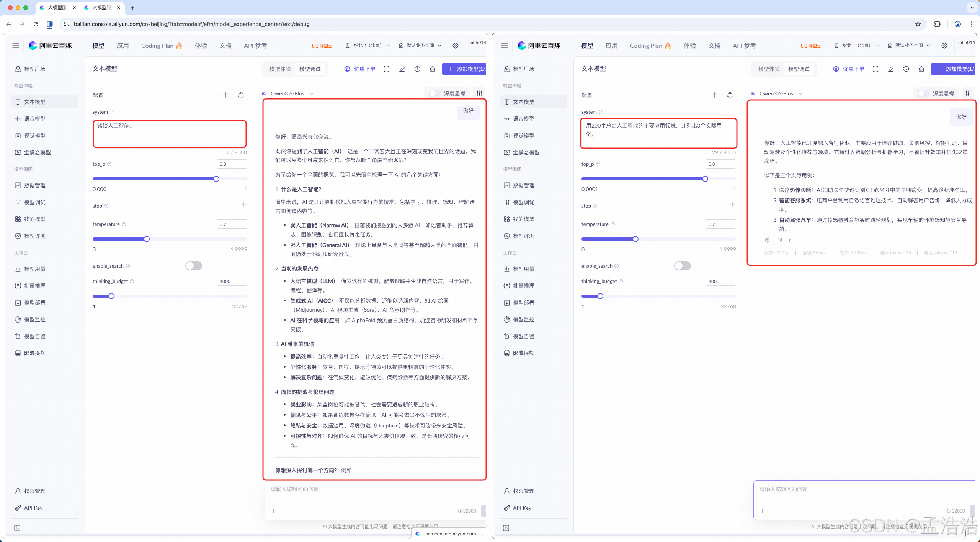
Task: Reload the browser page
Action: pyautogui.click(x=36, y=24)
